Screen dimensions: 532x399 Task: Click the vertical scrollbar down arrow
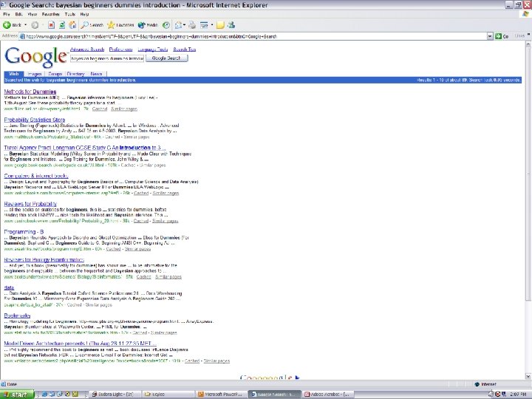point(528,376)
